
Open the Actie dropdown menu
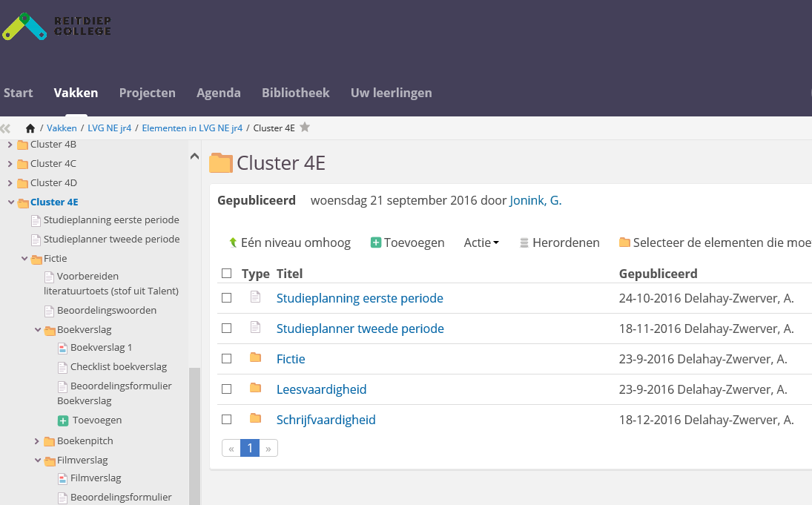click(481, 242)
